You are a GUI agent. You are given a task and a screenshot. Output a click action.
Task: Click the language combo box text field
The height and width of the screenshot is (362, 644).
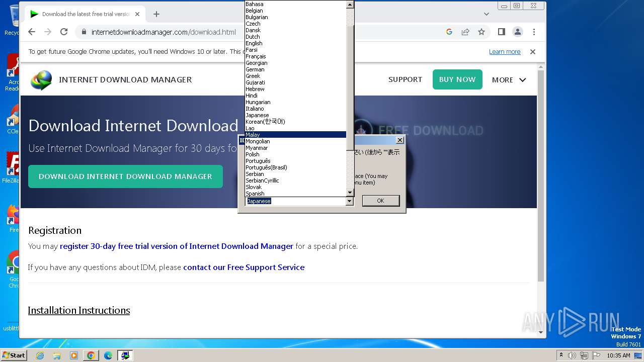(296, 201)
